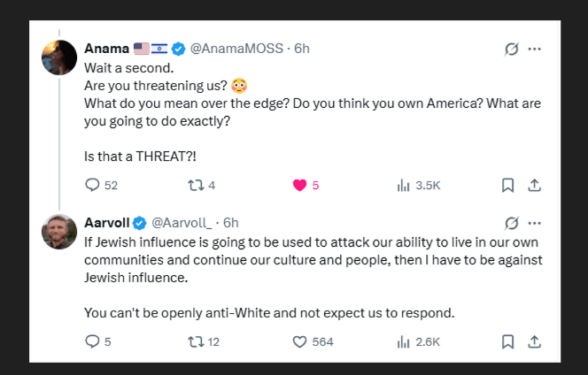Click Aarvoll's profile picture
The image size is (588, 375).
59,232
